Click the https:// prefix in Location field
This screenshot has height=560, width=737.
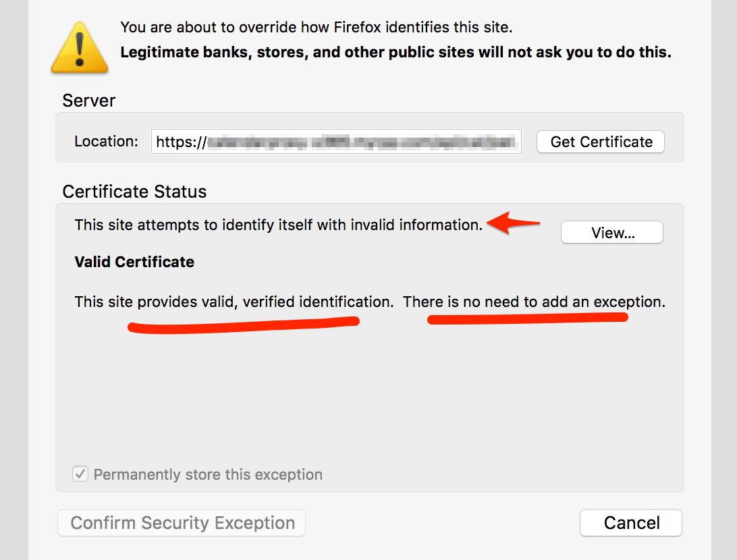[180, 142]
